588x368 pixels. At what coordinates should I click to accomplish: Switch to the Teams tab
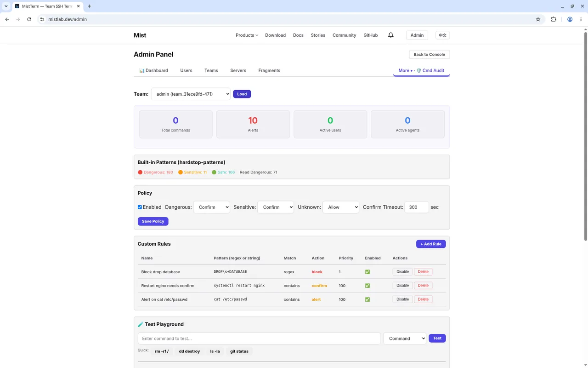click(211, 70)
